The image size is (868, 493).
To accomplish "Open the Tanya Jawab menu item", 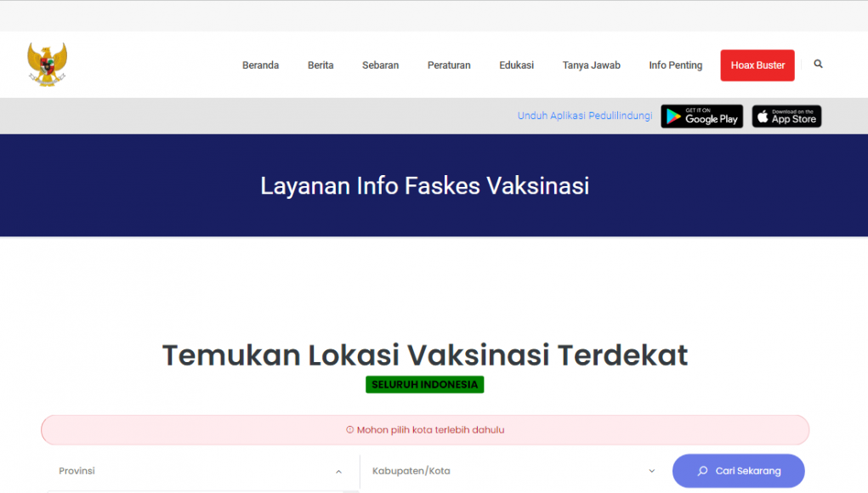I will 591,65.
